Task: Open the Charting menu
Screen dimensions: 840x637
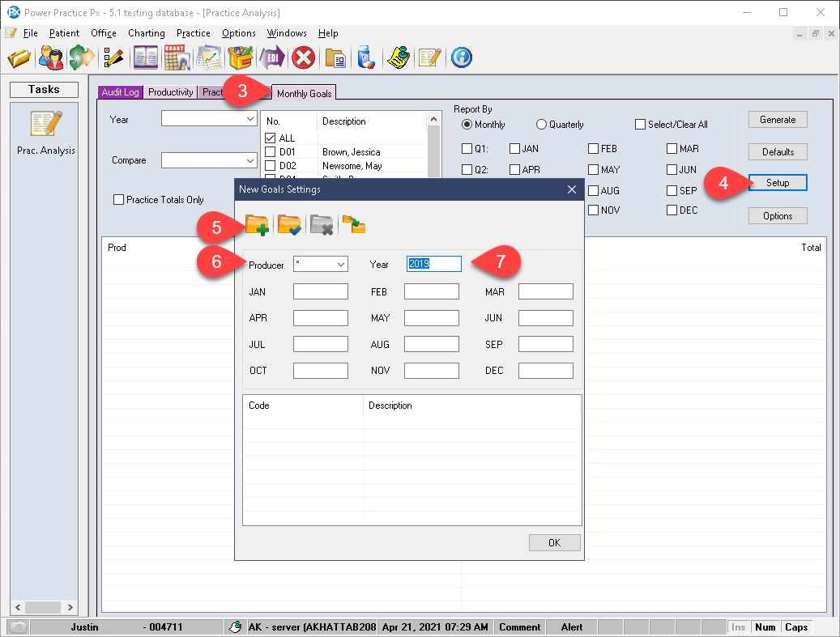Action: 147,33
